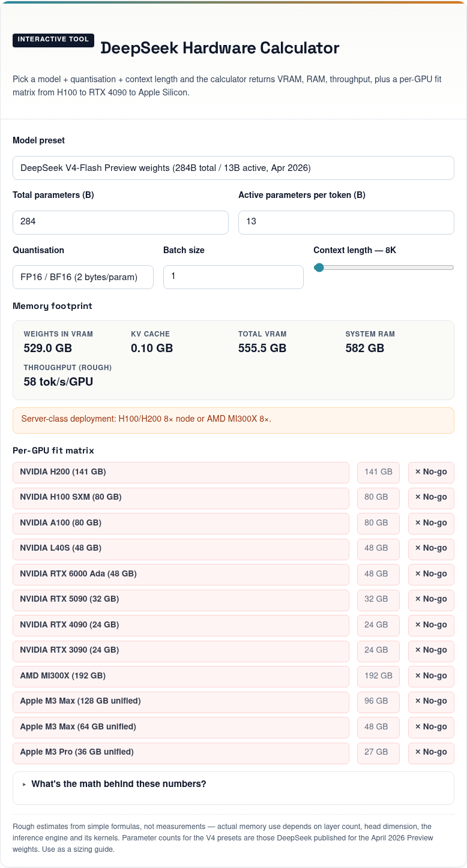Click the Active parameters per token field

[346, 222]
